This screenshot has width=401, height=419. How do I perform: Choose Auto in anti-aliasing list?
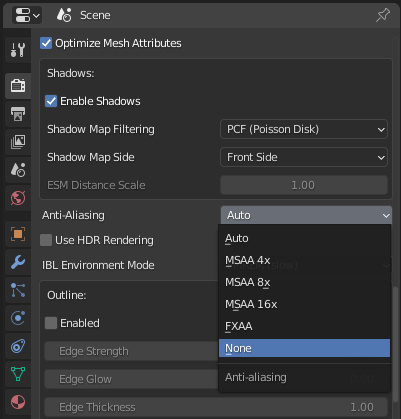[304, 238]
